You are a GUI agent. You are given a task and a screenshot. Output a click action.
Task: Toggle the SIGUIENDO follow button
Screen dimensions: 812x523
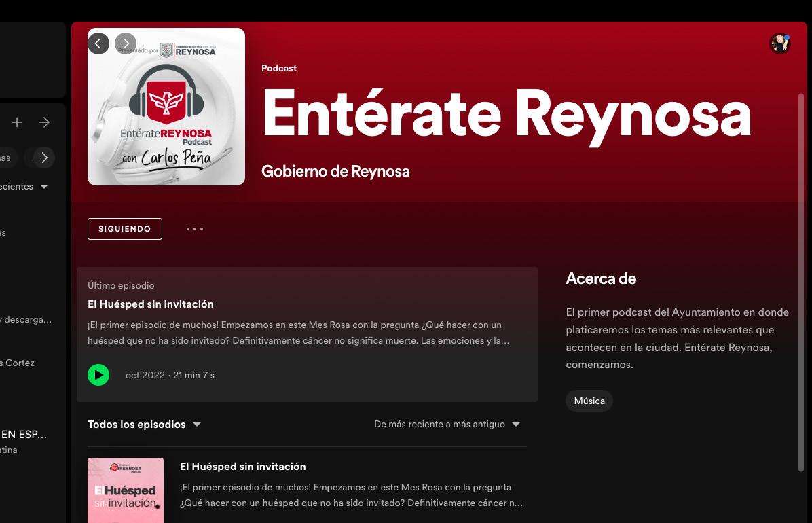[x=125, y=229]
